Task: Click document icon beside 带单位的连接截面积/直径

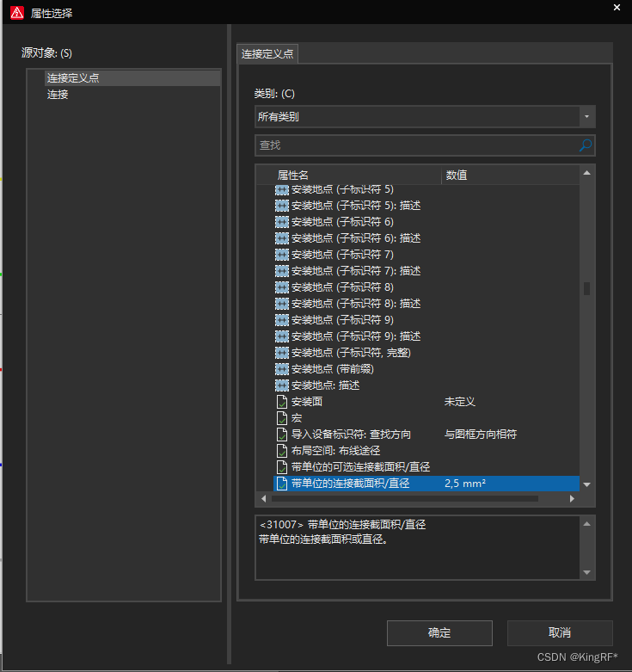Action: [282, 484]
